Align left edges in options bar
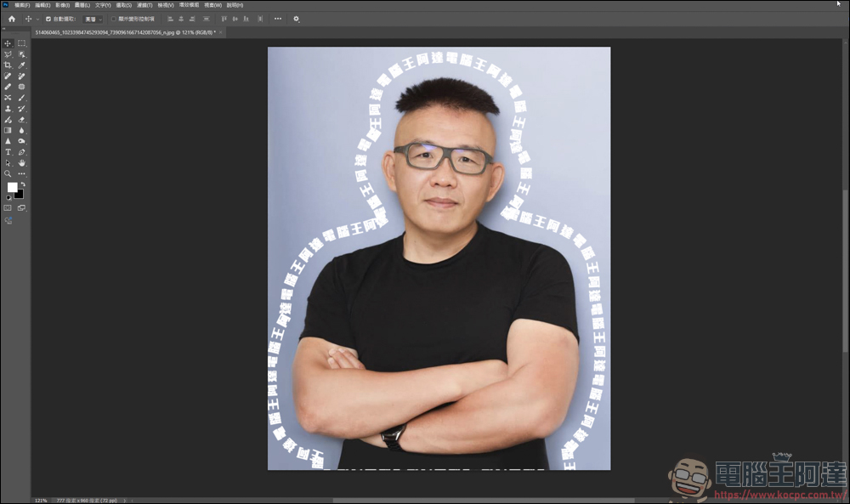 [170, 19]
